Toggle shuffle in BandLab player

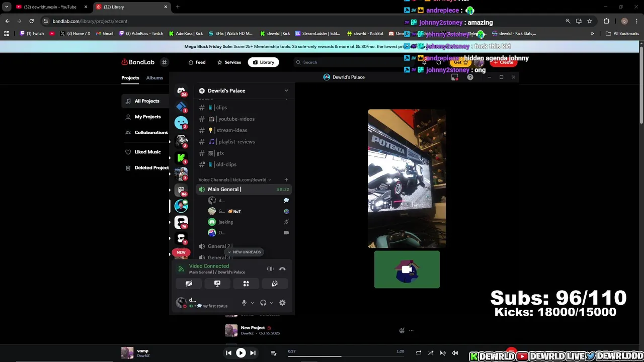[x=430, y=353]
